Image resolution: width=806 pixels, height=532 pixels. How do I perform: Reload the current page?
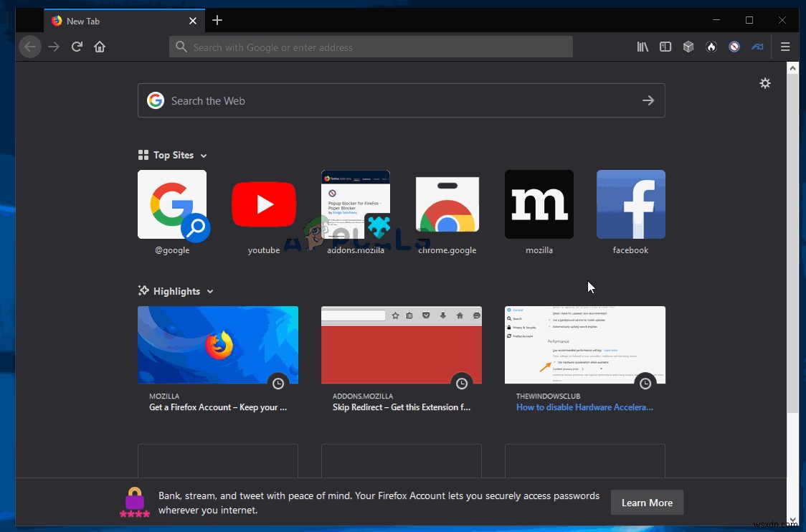(77, 47)
